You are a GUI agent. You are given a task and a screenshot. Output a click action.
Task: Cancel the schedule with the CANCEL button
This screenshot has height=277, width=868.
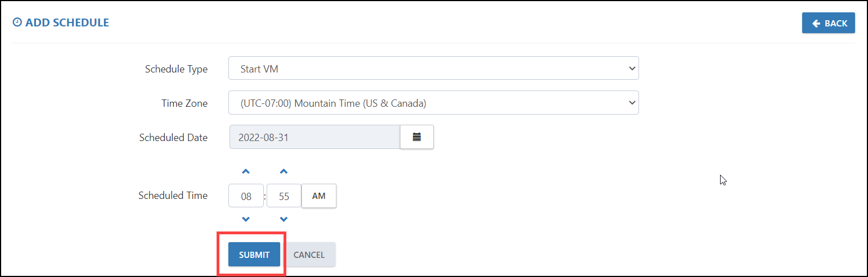coord(309,255)
